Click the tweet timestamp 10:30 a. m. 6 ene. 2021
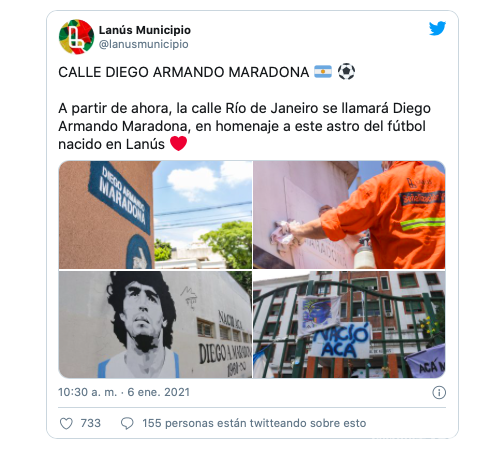The height and width of the screenshot is (455, 502). 124,392
